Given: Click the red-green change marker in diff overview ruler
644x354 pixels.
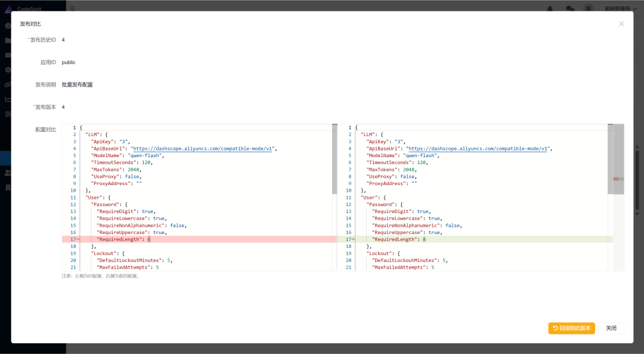Looking at the screenshot, I should tap(618, 179).
